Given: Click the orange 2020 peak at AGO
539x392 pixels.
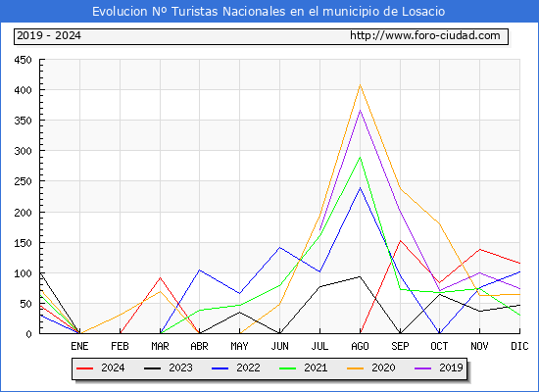Looking at the screenshot, I should pos(360,85).
